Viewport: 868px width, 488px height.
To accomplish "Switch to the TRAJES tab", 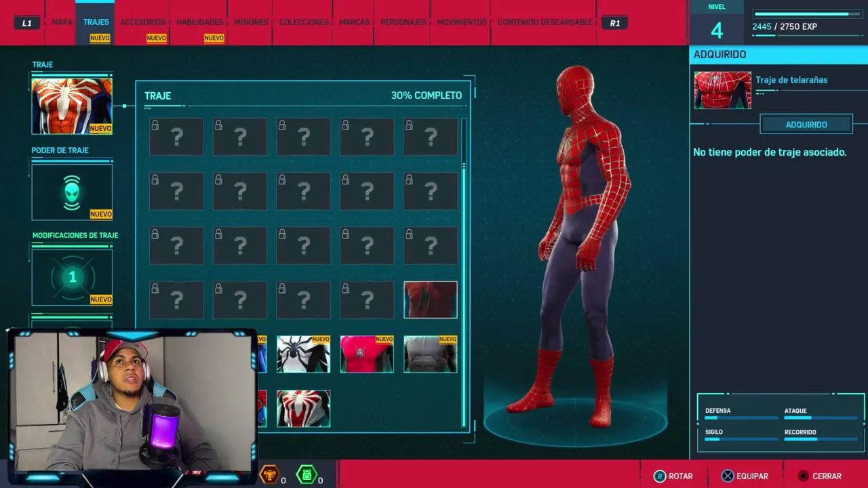I will coord(96,22).
